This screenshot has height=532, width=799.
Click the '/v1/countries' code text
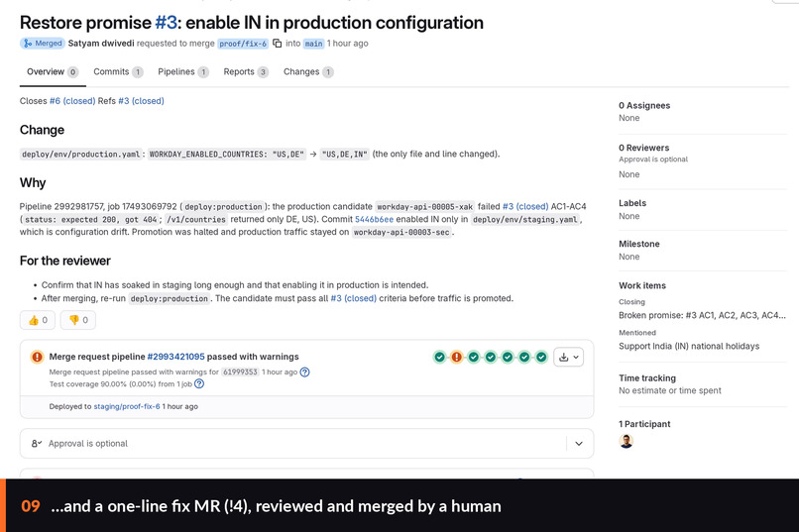[x=196, y=219]
